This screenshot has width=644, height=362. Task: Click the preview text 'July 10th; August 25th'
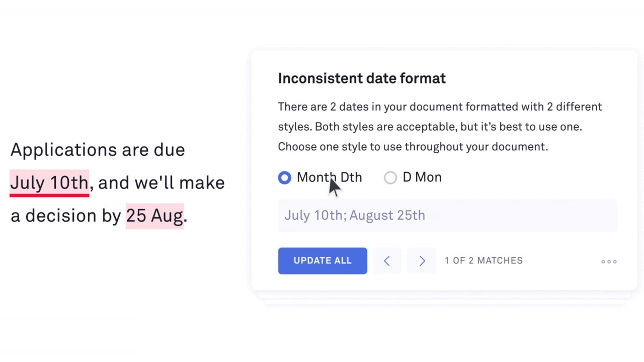(355, 215)
